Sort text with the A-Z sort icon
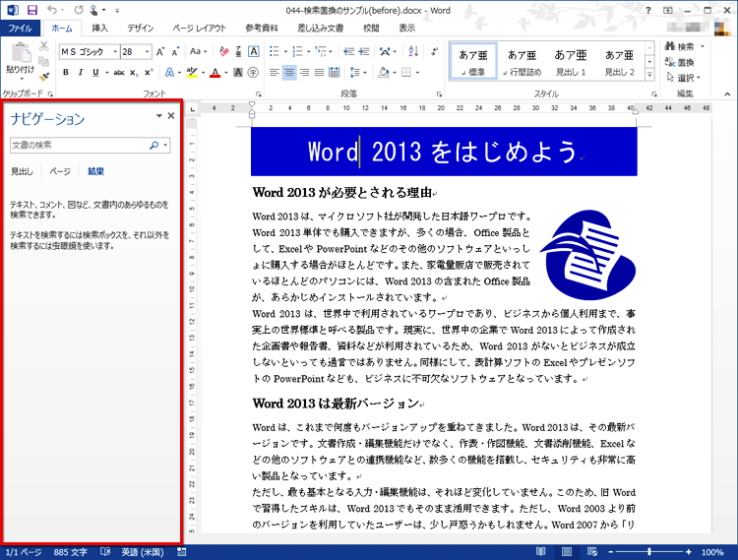 click(x=413, y=51)
